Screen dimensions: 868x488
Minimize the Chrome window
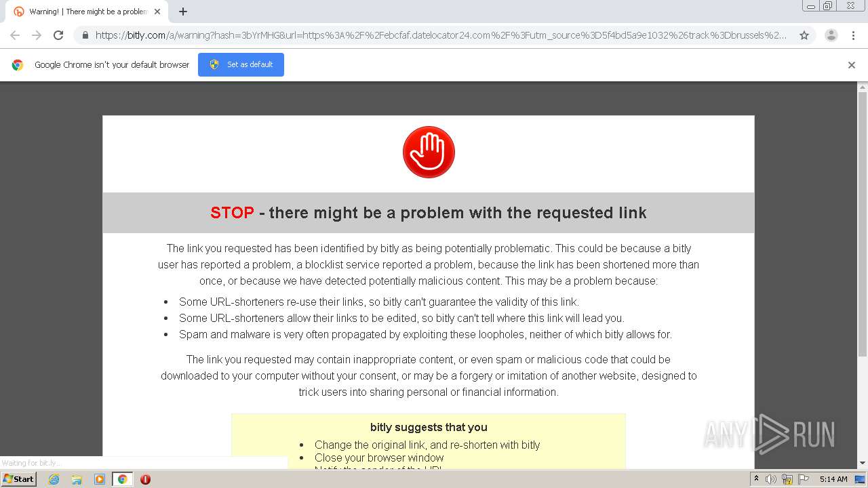[811, 6]
